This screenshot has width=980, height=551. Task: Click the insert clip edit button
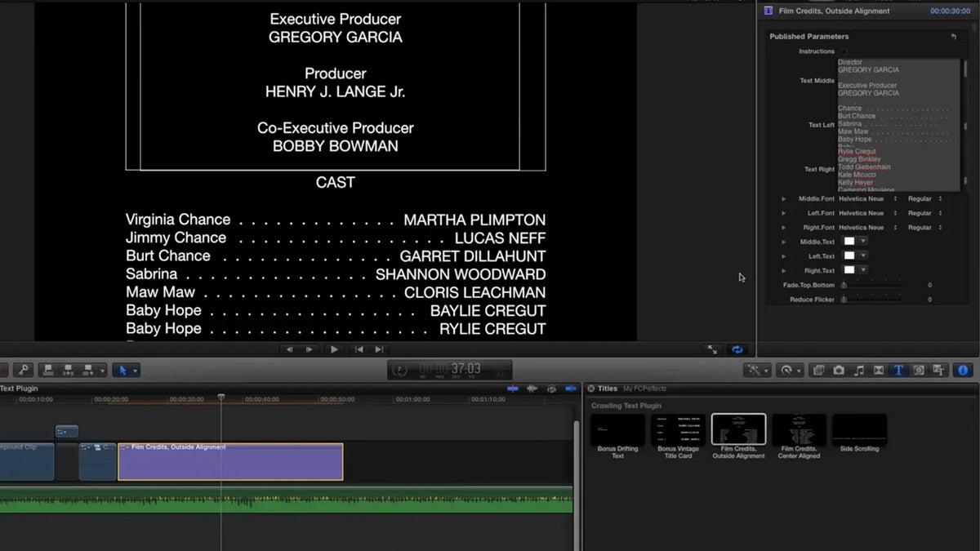[x=68, y=371]
